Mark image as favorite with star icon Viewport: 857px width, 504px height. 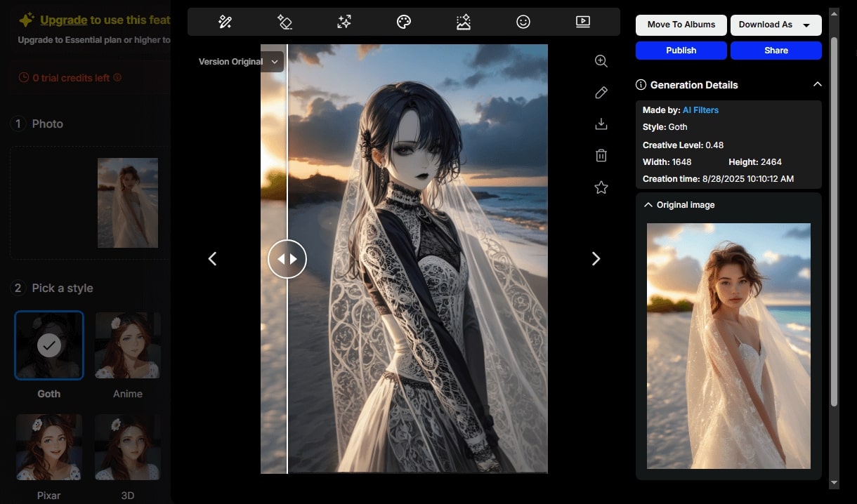[x=601, y=187]
